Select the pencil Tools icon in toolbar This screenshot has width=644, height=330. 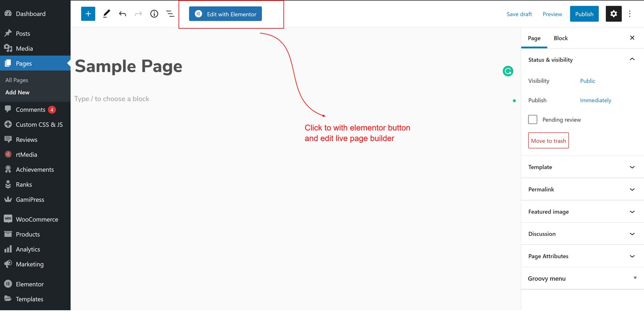pyautogui.click(x=106, y=14)
